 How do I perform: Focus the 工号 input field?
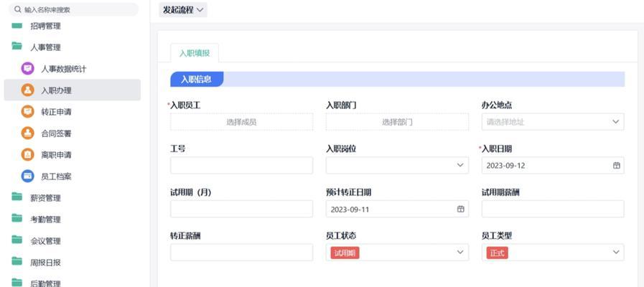(x=241, y=166)
